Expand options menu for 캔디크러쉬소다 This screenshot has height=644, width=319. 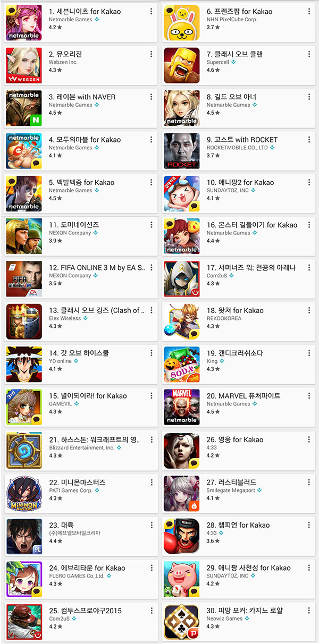click(x=309, y=353)
